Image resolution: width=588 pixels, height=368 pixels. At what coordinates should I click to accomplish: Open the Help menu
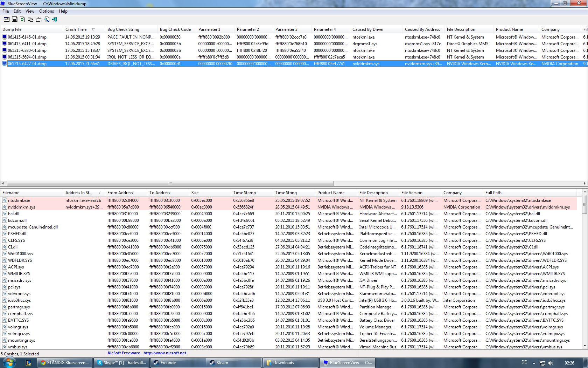(63, 11)
